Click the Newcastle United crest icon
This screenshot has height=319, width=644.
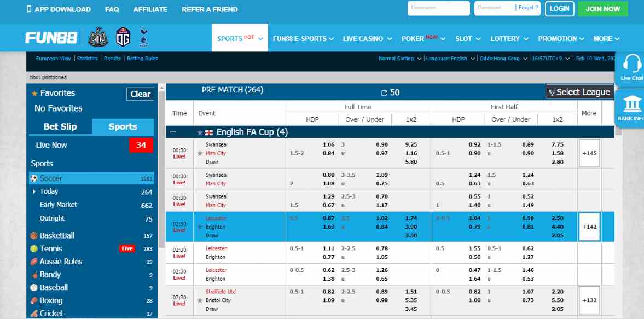(x=98, y=37)
